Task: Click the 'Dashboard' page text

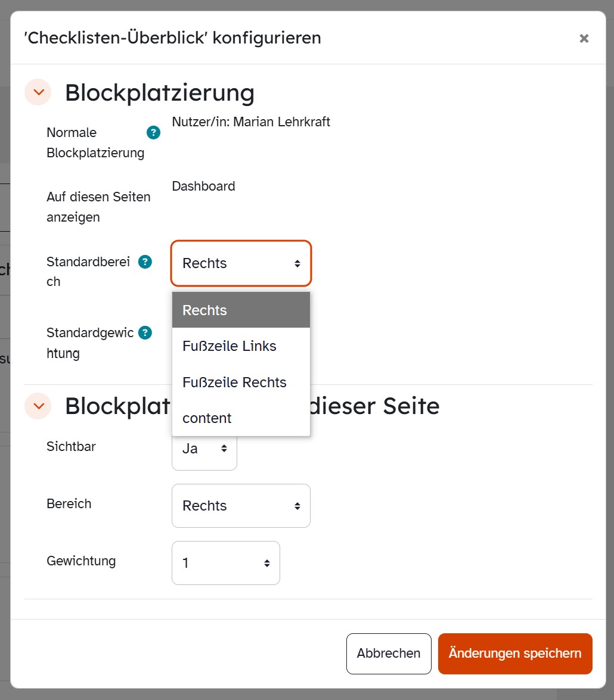Action: (203, 186)
